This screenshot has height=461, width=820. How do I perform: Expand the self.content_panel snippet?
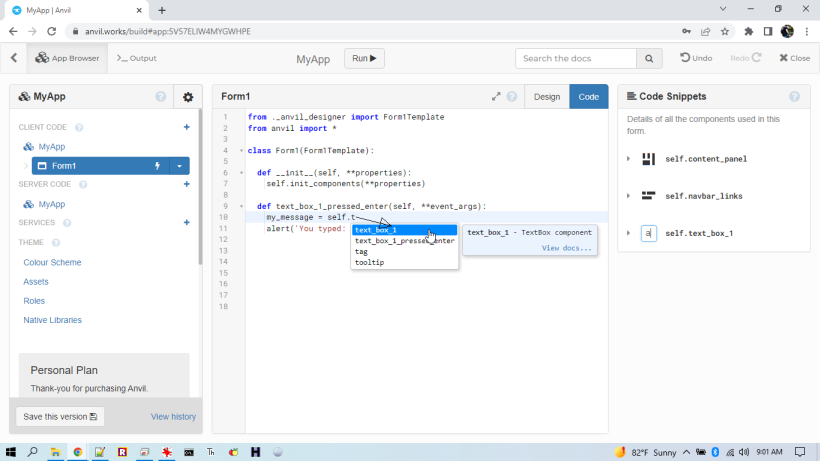point(628,159)
